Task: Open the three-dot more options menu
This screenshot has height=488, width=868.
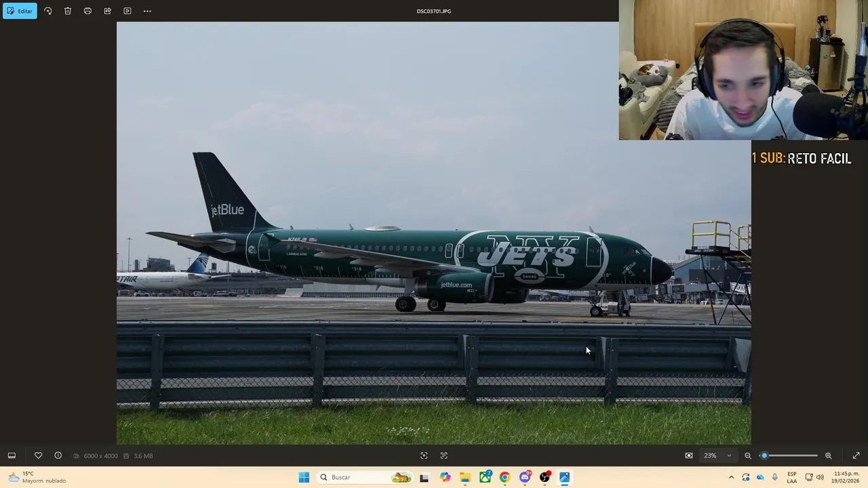Action: pos(147,11)
